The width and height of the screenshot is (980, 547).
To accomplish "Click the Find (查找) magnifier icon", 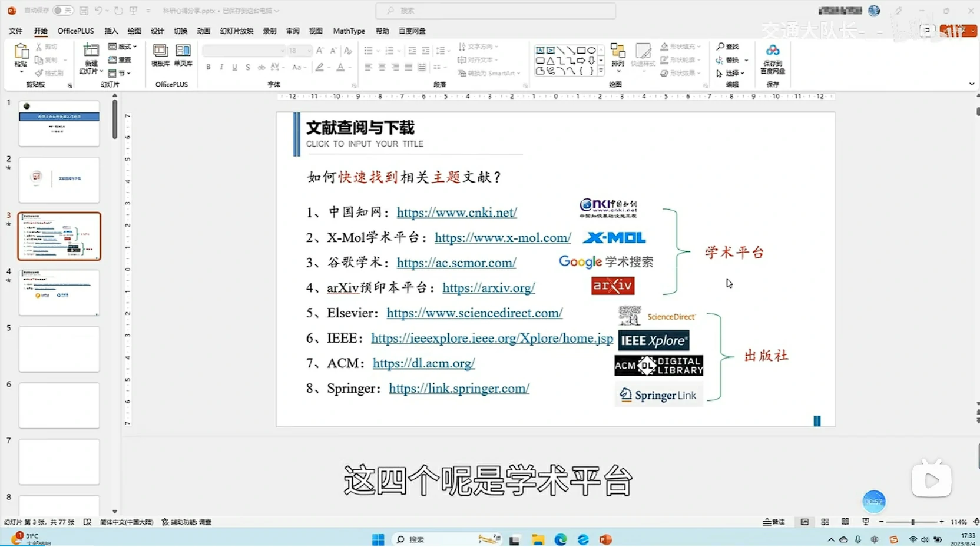I will click(x=720, y=47).
